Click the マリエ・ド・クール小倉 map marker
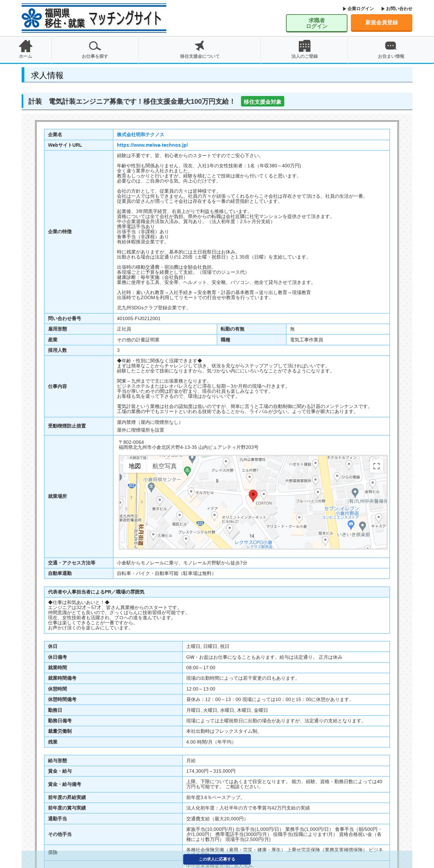 [299, 518]
